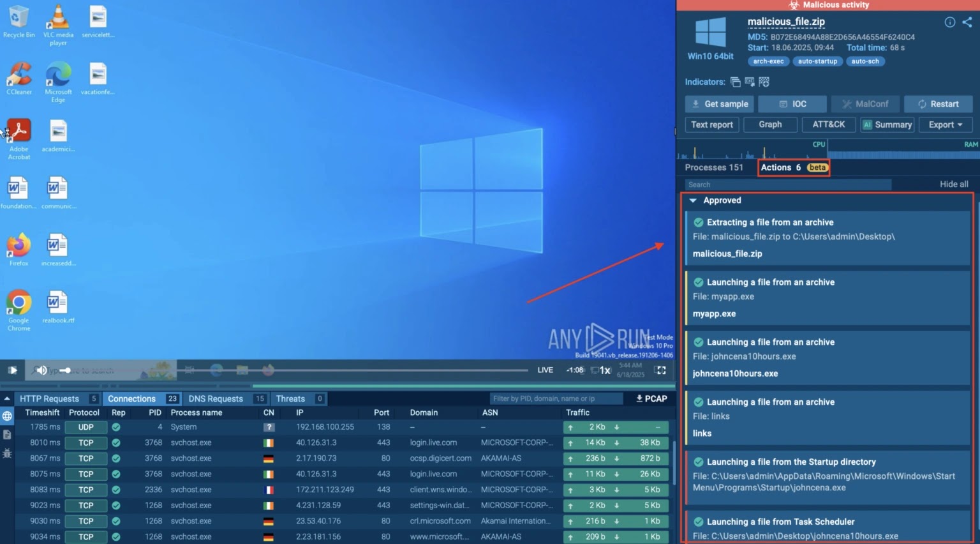980x544 pixels.
Task: Switch to the DNS Requests tab
Action: click(216, 398)
